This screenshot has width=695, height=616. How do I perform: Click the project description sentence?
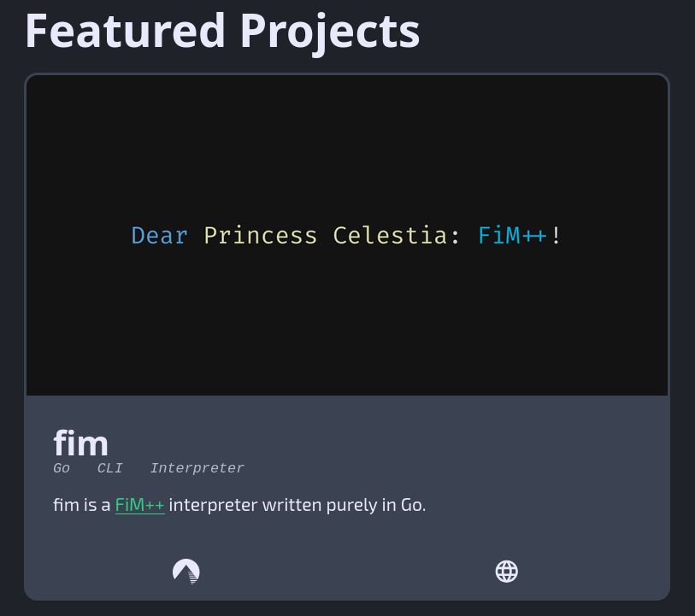click(x=239, y=504)
